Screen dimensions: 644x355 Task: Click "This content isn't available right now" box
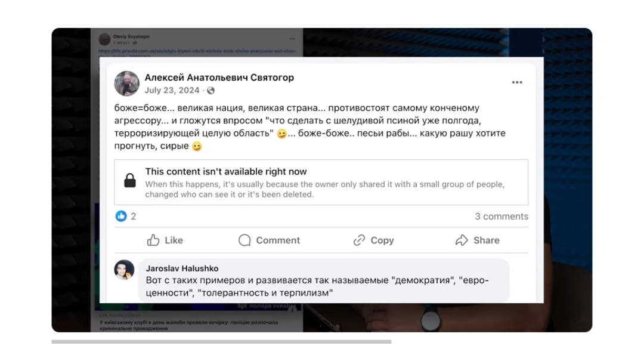(321, 182)
